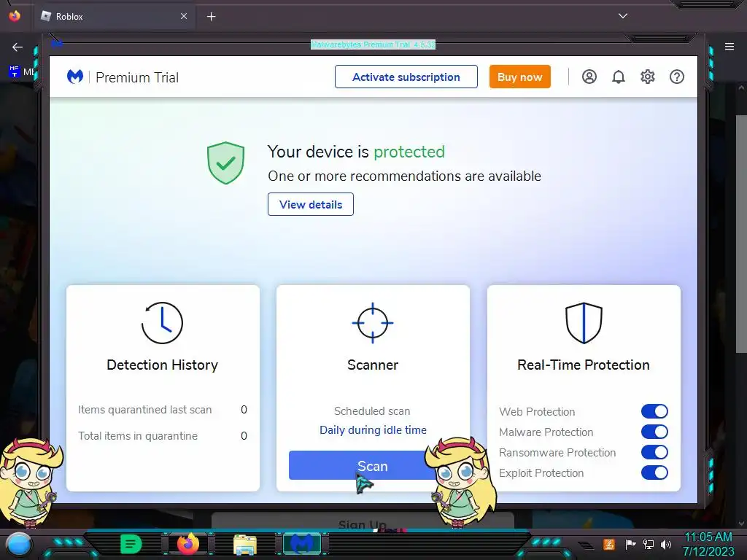The height and width of the screenshot is (560, 747).
Task: Open the taskbar clock and date
Action: [x=708, y=544]
